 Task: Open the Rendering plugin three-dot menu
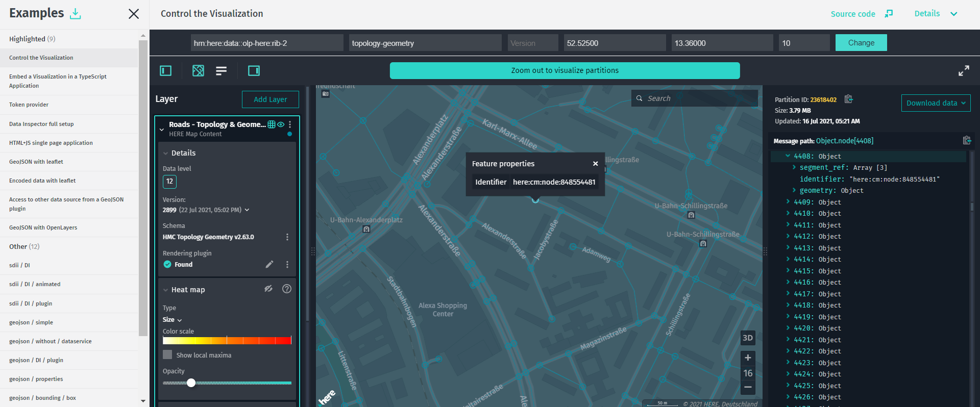tap(287, 265)
